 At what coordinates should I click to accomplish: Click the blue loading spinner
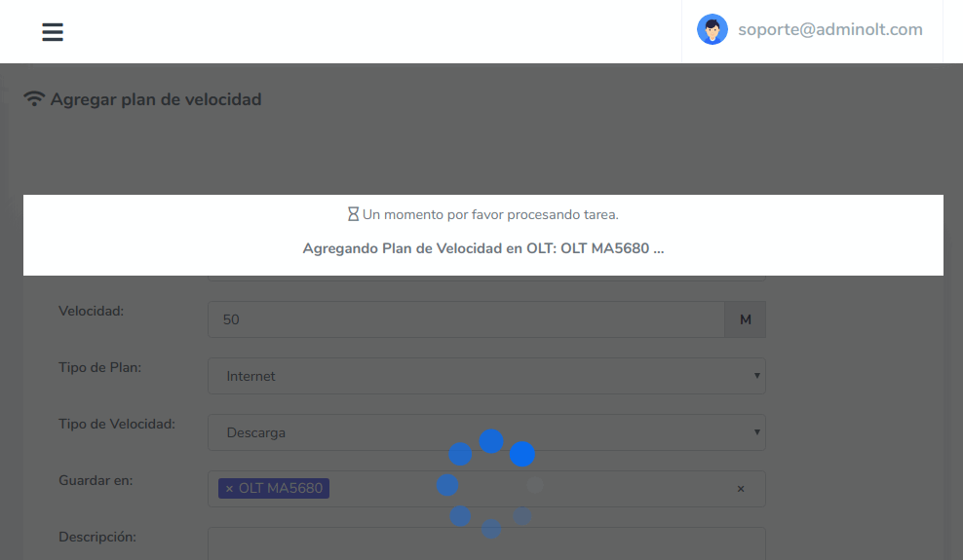click(x=490, y=484)
